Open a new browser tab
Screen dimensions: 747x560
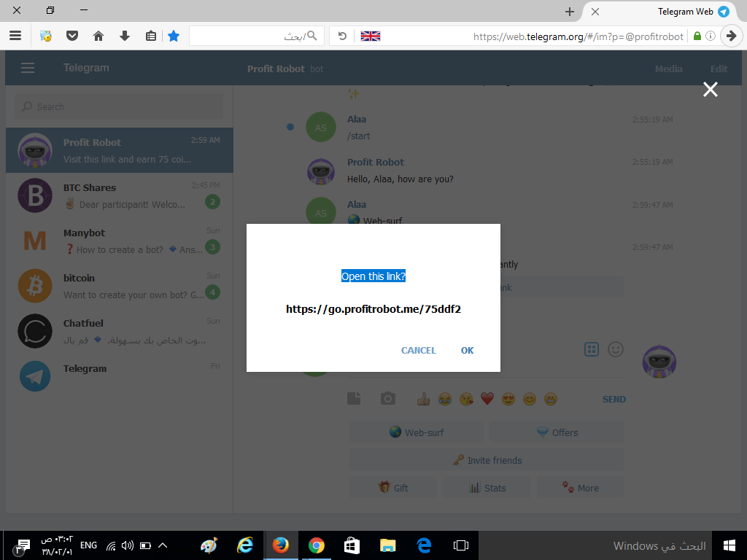[569, 12]
